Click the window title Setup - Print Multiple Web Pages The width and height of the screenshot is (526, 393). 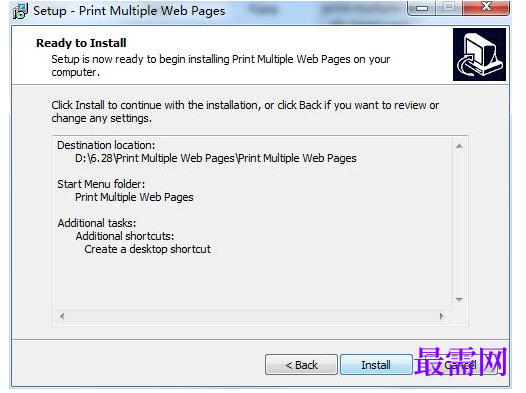129,11
